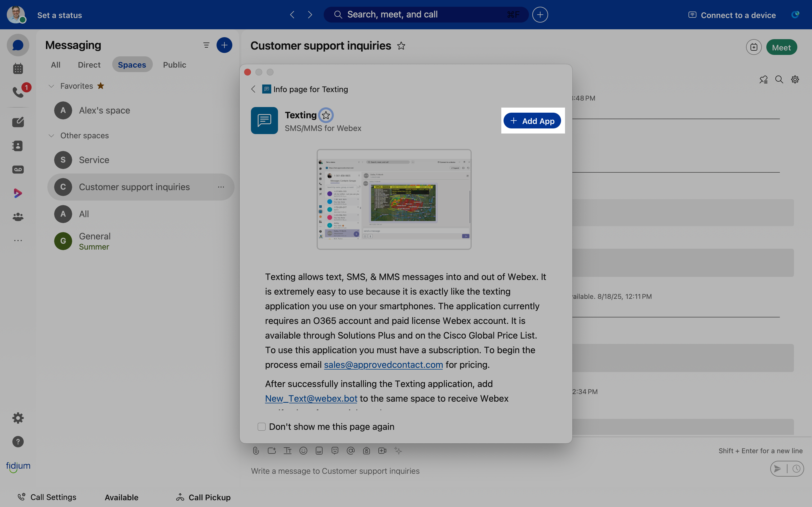Favorite the Texting app with star
The width and height of the screenshot is (812, 507).
(326, 115)
